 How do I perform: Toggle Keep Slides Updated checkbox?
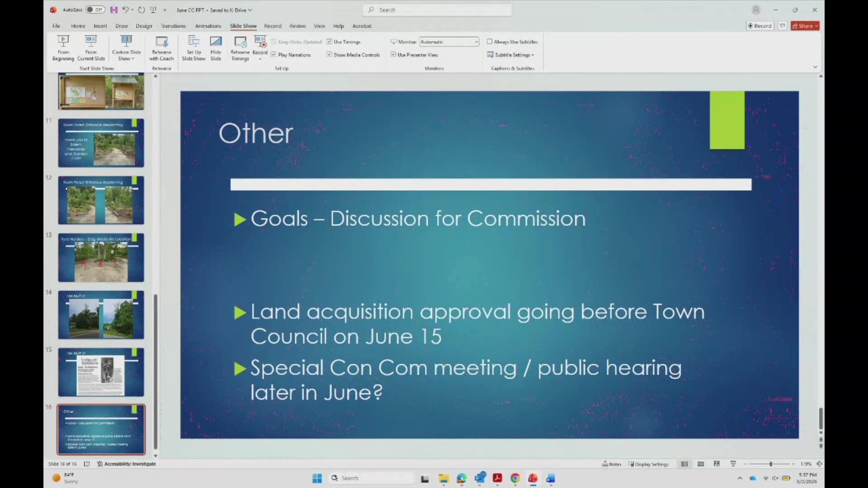pyautogui.click(x=274, y=42)
